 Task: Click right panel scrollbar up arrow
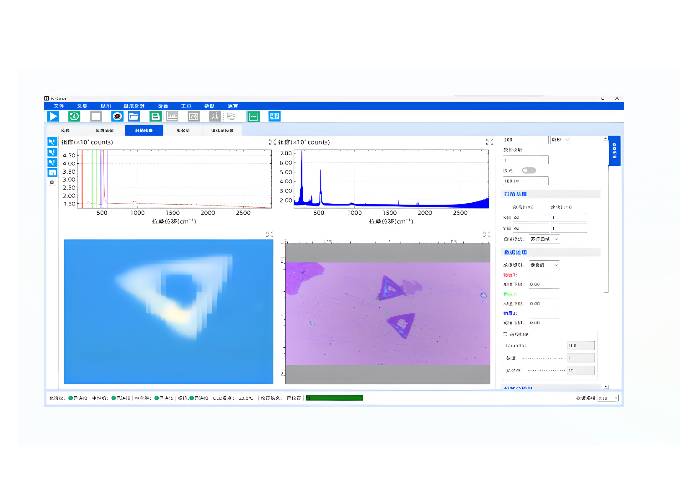click(x=606, y=139)
